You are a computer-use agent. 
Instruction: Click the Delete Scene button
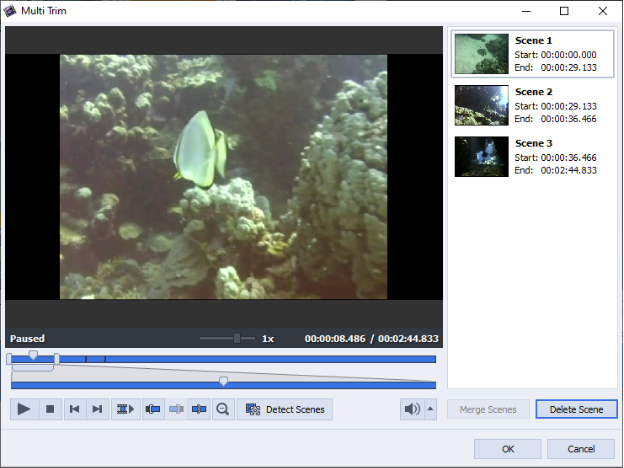(x=577, y=409)
